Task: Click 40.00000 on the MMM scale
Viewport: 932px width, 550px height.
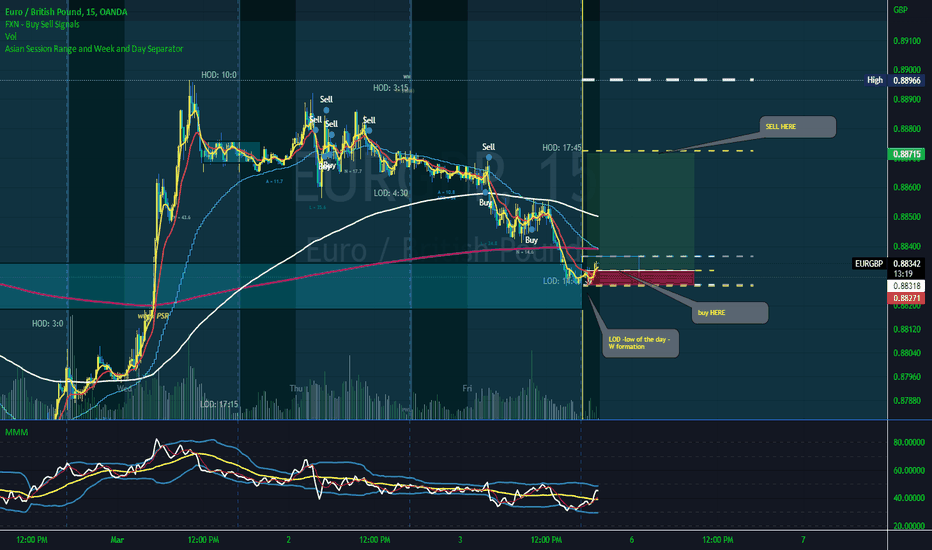Action: coord(909,498)
